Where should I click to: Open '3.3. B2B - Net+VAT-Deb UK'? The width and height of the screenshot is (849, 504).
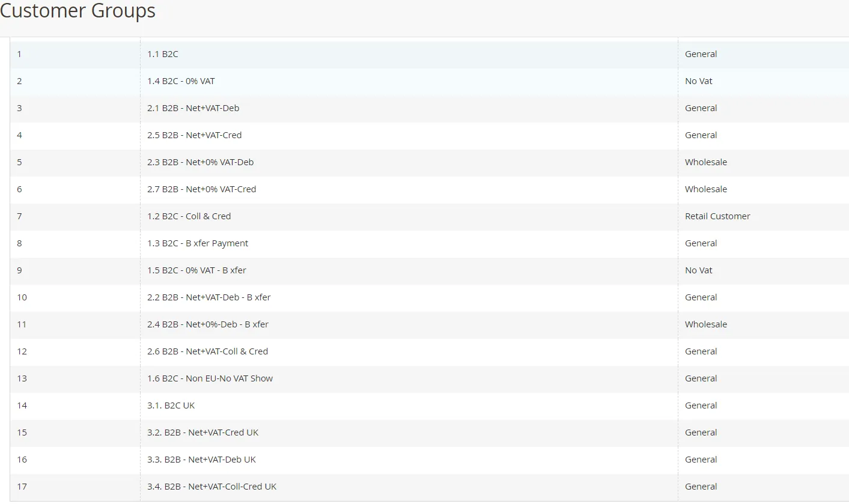tap(201, 460)
